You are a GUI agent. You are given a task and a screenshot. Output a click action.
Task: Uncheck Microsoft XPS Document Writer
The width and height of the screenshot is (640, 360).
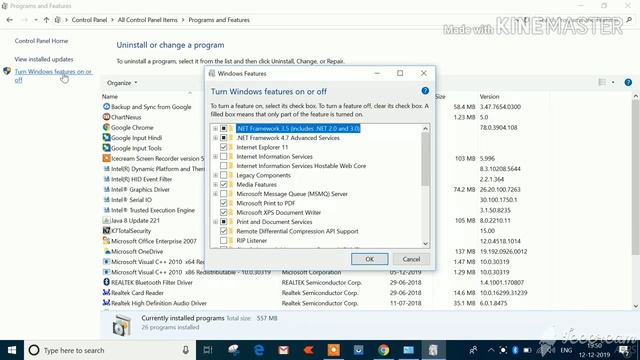click(223, 213)
